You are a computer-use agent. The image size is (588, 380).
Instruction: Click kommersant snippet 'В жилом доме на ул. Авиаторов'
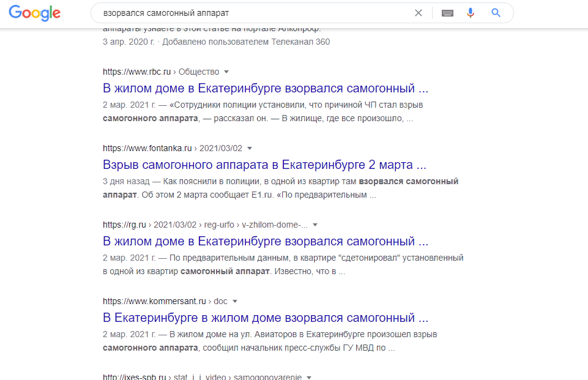tap(270, 341)
